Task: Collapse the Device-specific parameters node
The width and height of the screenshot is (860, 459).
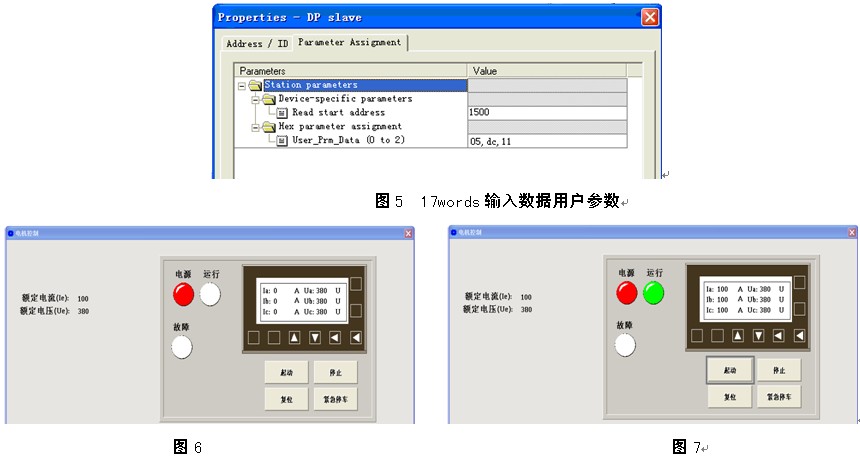Action: (255, 100)
